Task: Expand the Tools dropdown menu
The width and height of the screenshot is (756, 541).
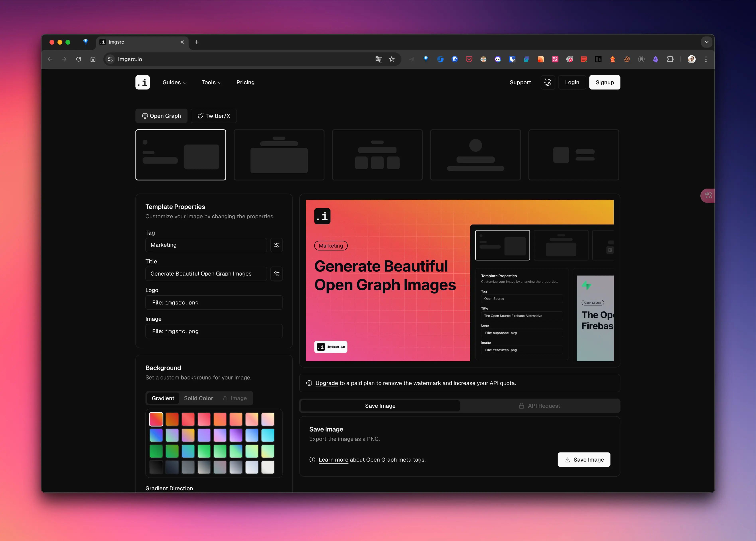Action: [211, 82]
